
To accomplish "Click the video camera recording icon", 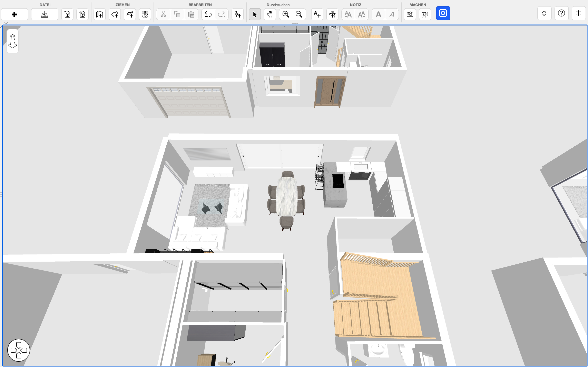I will (425, 14).
